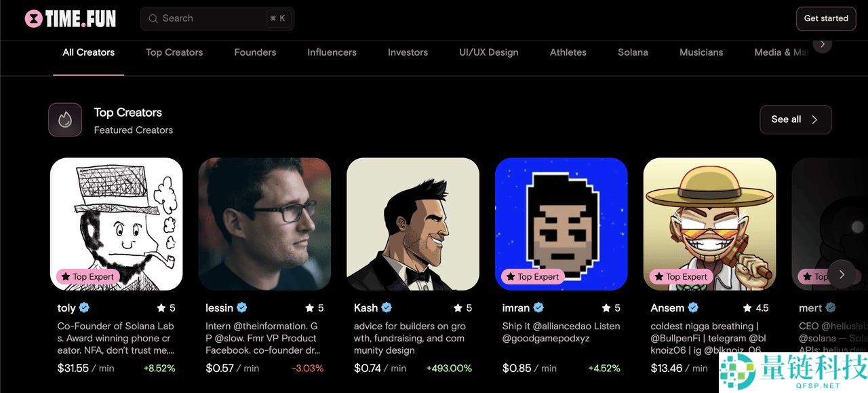Click the Top Expert badge on imran's card

(532, 276)
